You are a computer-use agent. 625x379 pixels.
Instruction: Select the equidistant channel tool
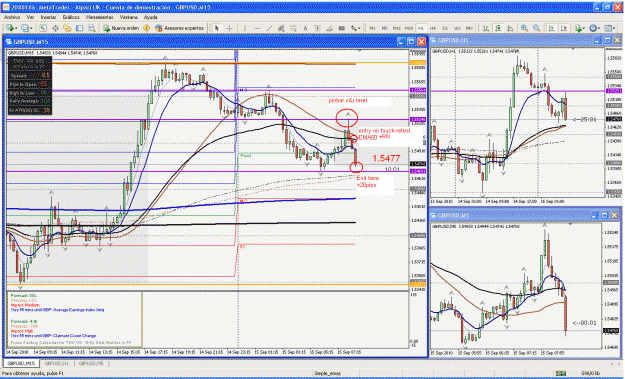281,28
